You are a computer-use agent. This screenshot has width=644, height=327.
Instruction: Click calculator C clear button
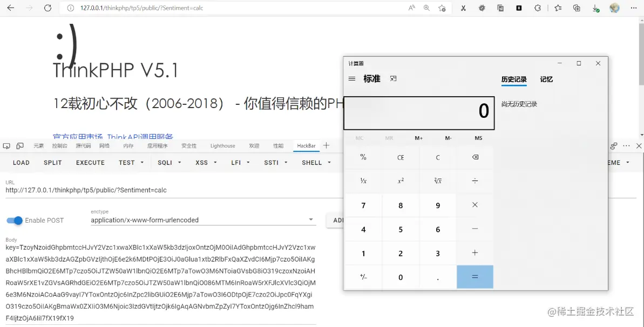point(438,157)
